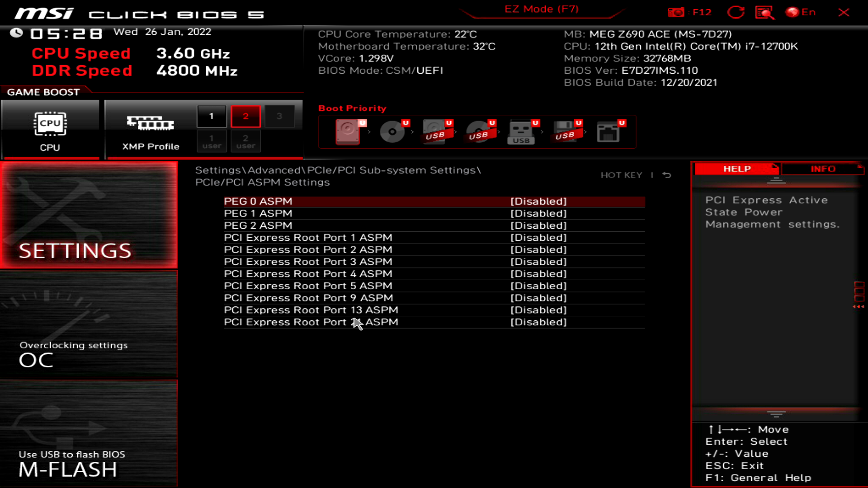Open the PEG 0 ASPM setting dropdown
The image size is (868, 488).
pos(539,201)
